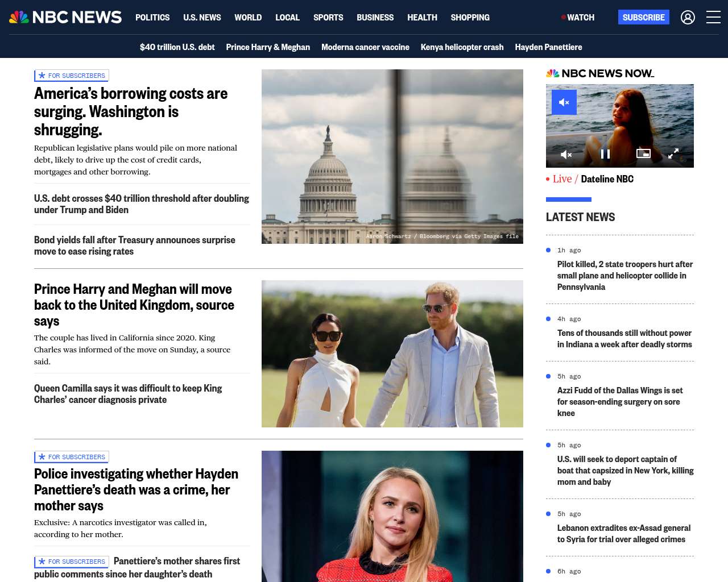
Task: Open U.S. debt crosses $40 trillion threshold article
Action: tap(142, 204)
